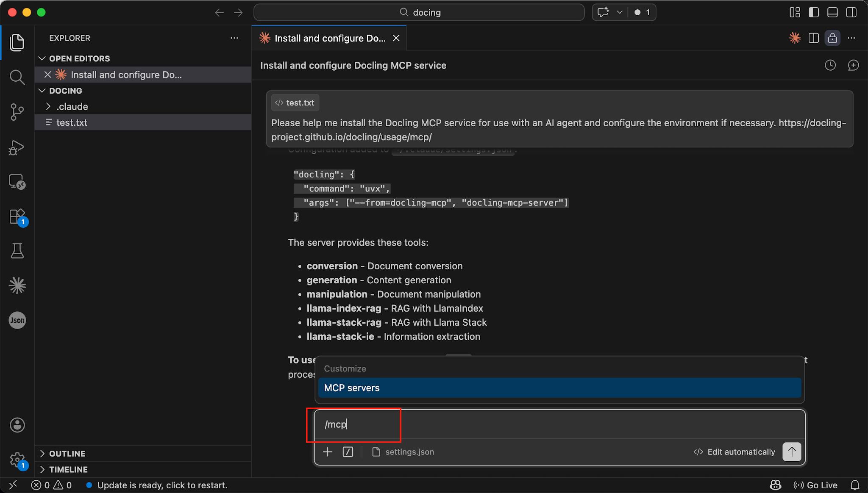Select the Install and configure Docling tab
Viewport: 868px width, 493px height.
pos(329,38)
